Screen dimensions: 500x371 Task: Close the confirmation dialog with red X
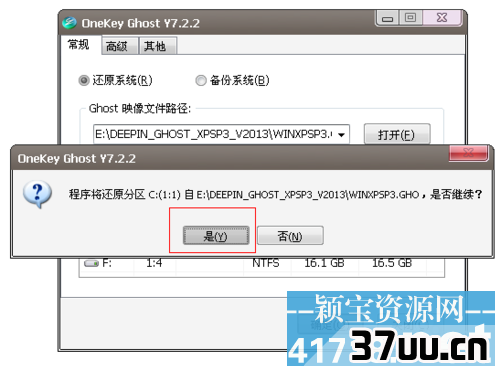468,153
